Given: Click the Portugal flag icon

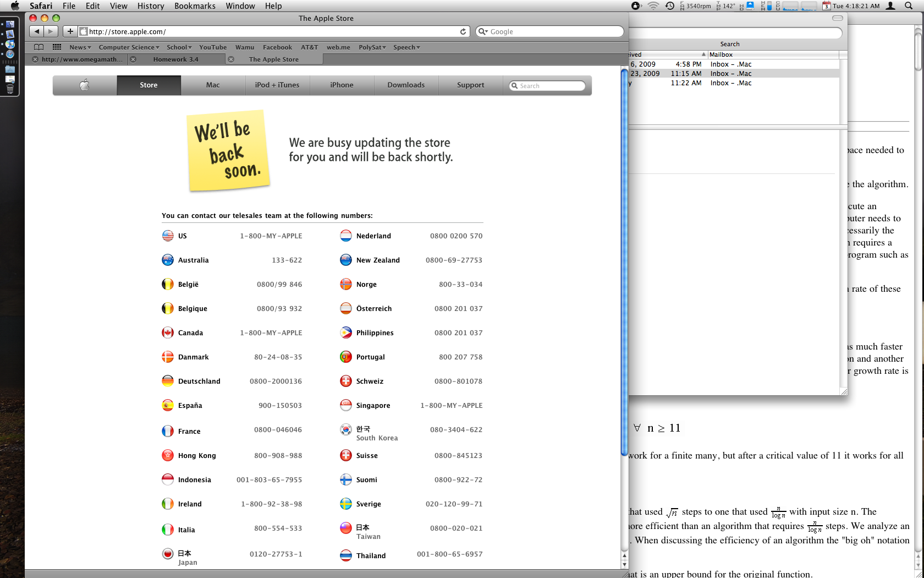Looking at the screenshot, I should point(346,357).
